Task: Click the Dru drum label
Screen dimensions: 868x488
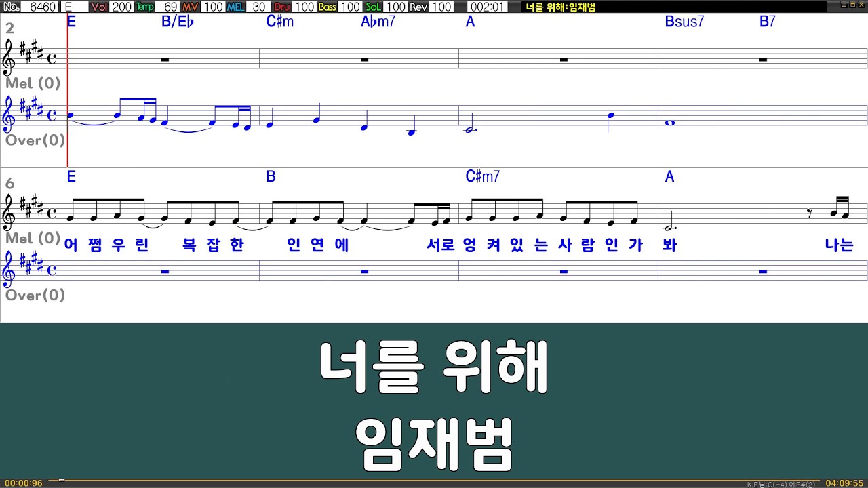Action: click(x=282, y=7)
